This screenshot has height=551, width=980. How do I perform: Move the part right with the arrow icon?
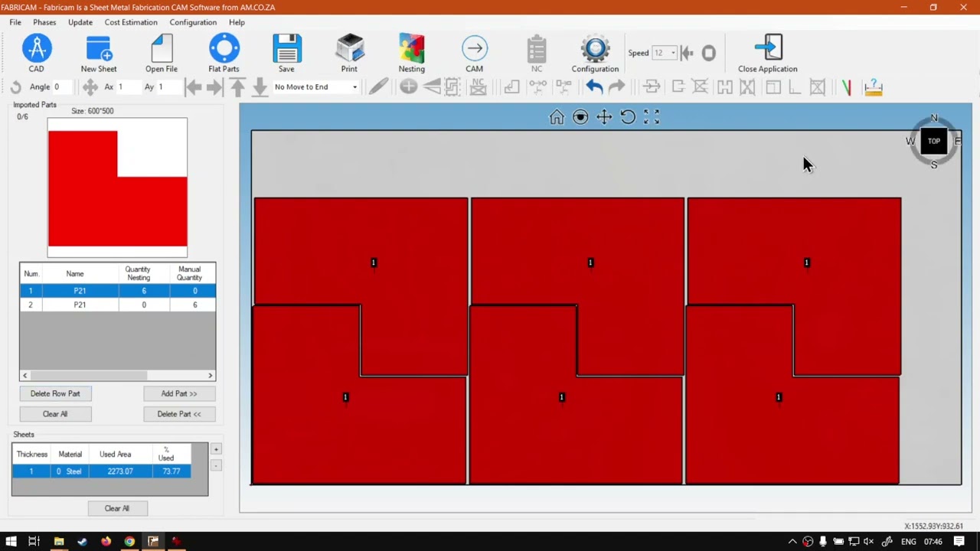click(x=214, y=87)
